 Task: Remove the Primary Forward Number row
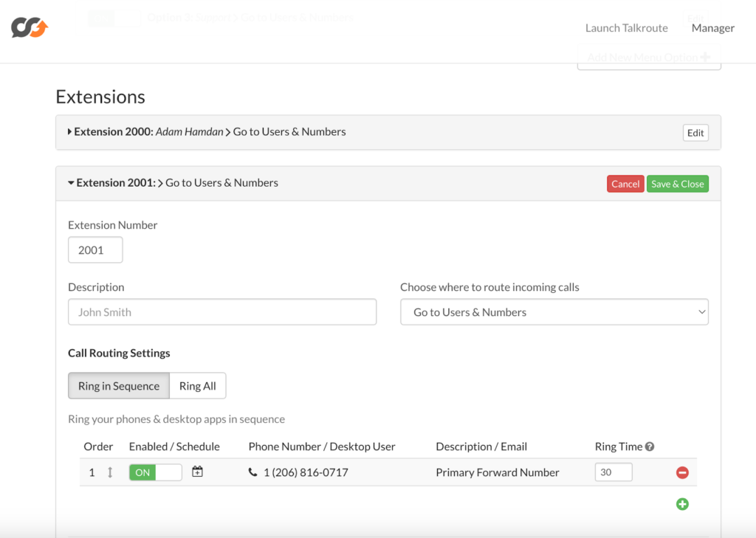point(682,472)
